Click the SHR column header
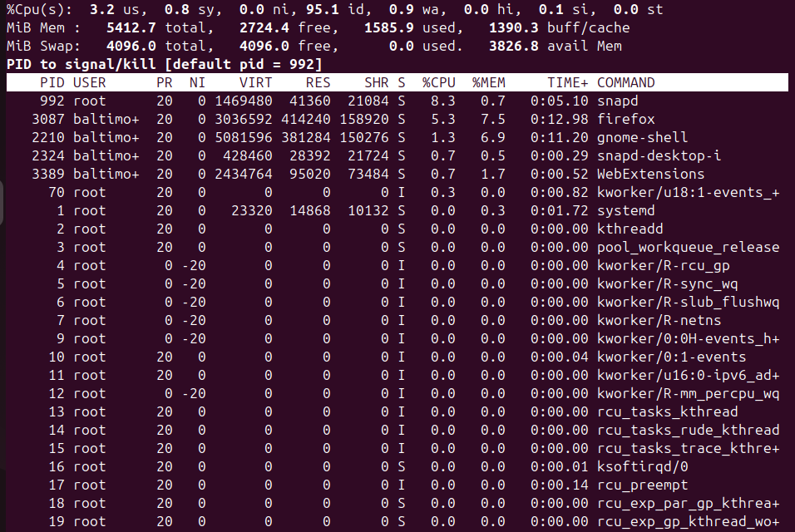This screenshot has width=795, height=532. 376,82
